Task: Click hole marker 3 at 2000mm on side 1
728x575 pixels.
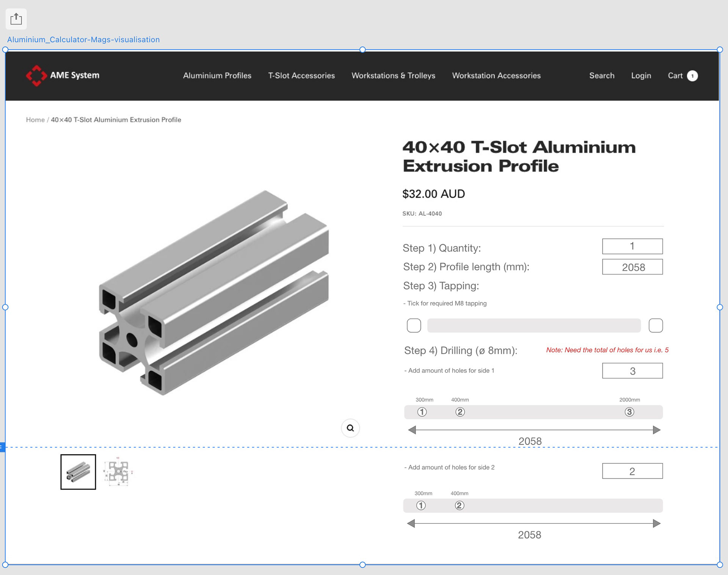Action: point(629,412)
